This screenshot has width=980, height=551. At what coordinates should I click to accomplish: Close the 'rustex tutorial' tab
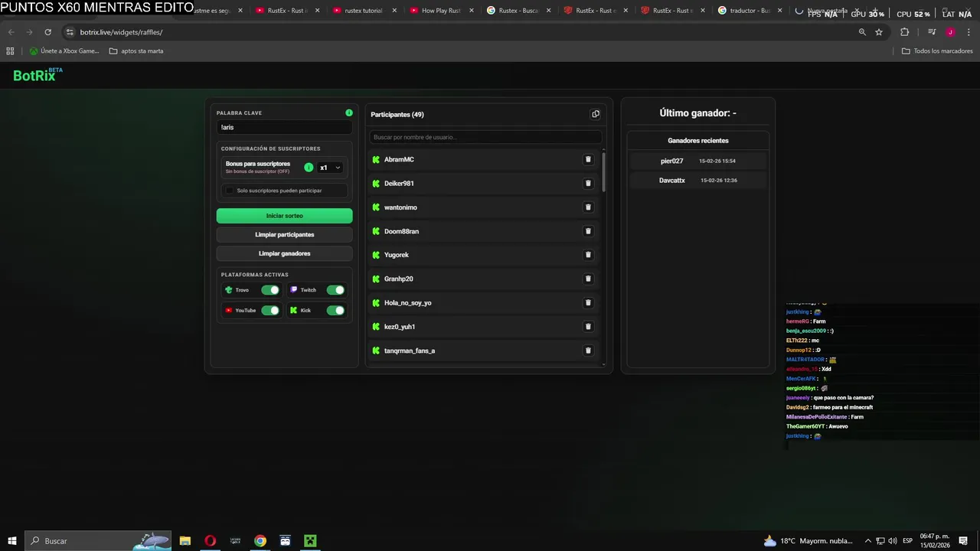pyautogui.click(x=394, y=11)
